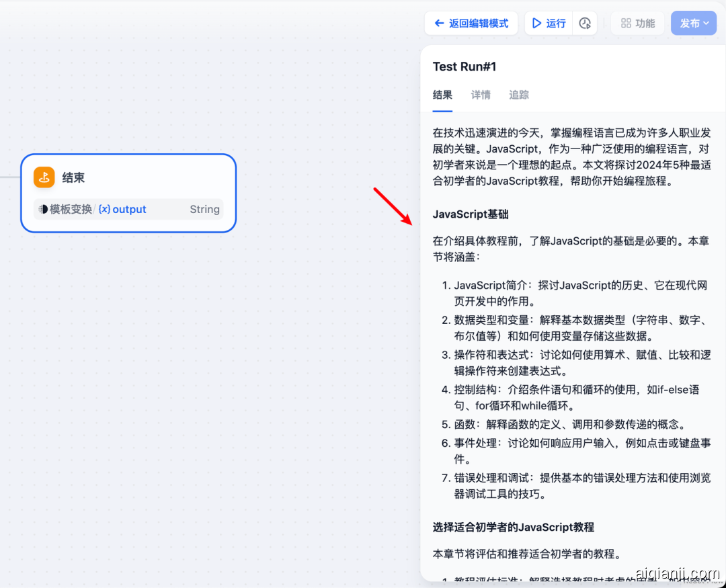Switch to the 结果 tab
Screen dimensions: 726x588
tap(442, 95)
